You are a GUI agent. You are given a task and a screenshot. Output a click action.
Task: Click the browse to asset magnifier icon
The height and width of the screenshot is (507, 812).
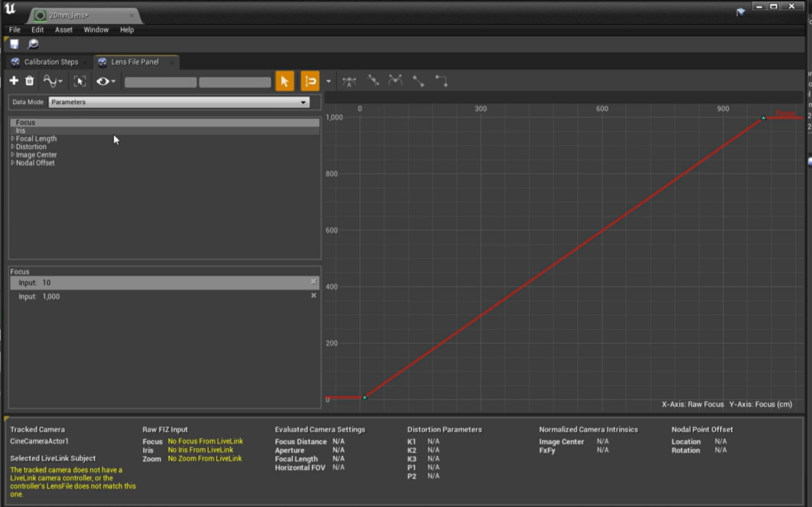[33, 44]
